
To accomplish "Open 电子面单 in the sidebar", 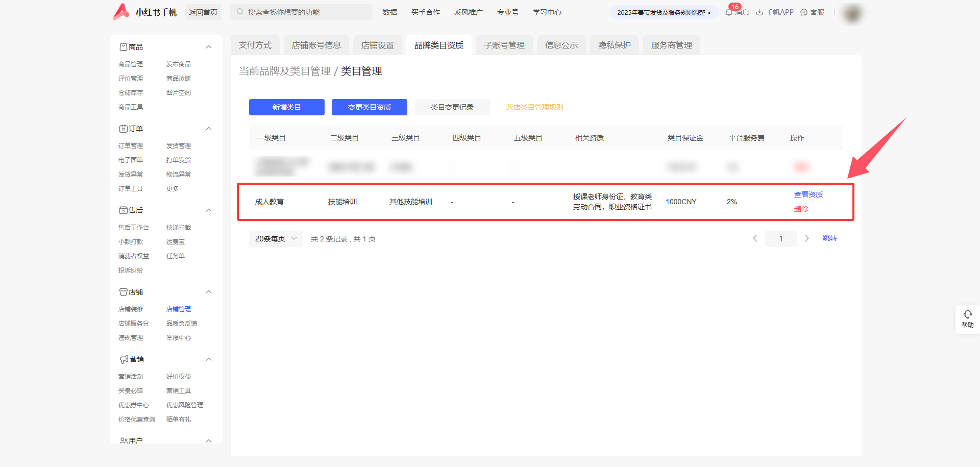I will 131,160.
